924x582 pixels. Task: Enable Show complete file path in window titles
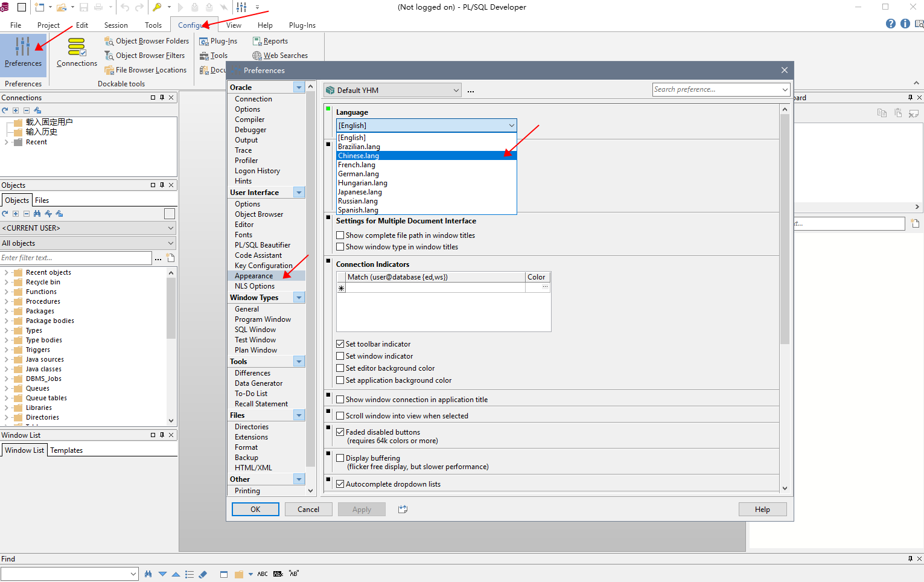coord(340,235)
